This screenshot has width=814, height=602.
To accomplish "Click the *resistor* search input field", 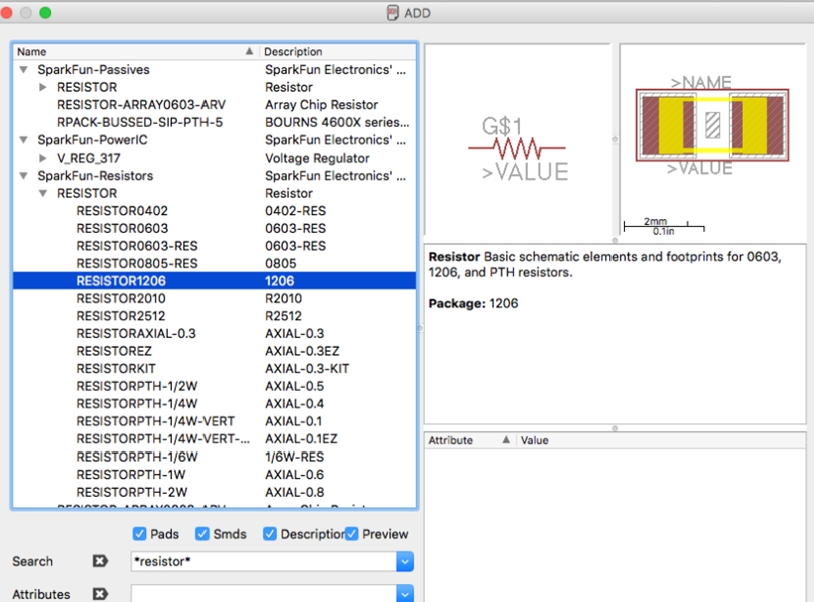I will click(x=264, y=561).
